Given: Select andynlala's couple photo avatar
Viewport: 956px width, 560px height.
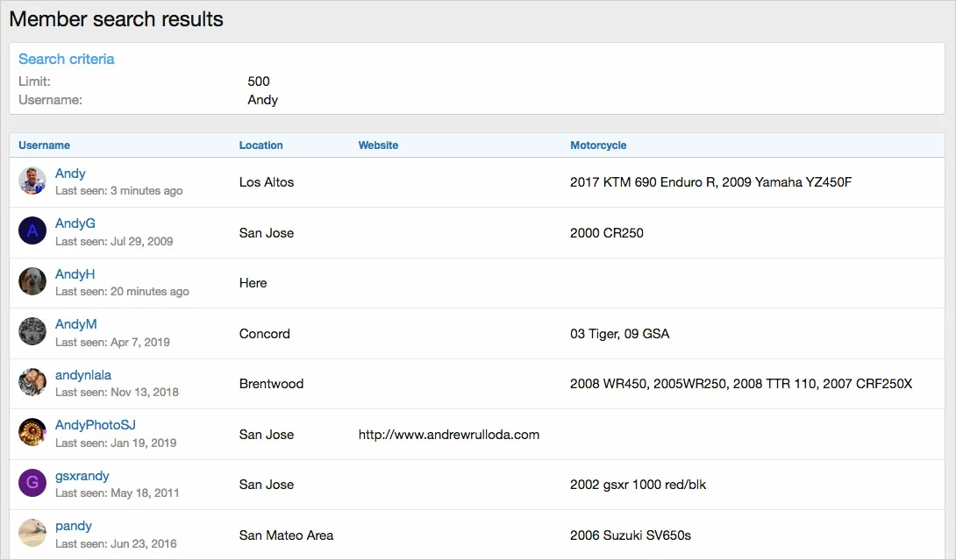Looking at the screenshot, I should coord(32,383).
